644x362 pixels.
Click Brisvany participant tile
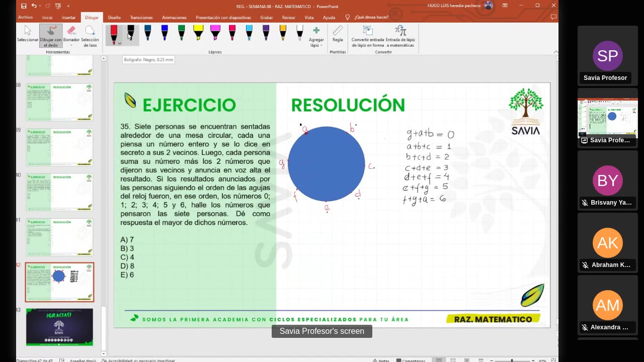tap(608, 180)
